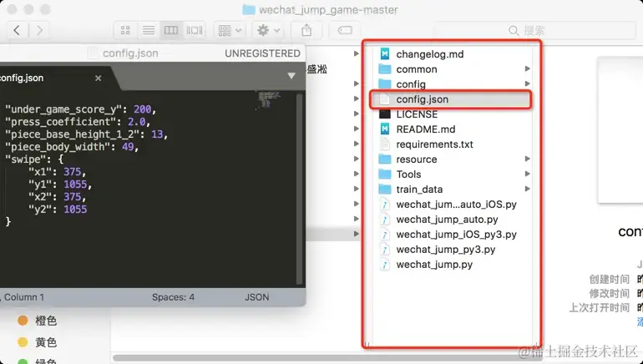Switch Finder to column view
643x364 pixels.
[171, 30]
